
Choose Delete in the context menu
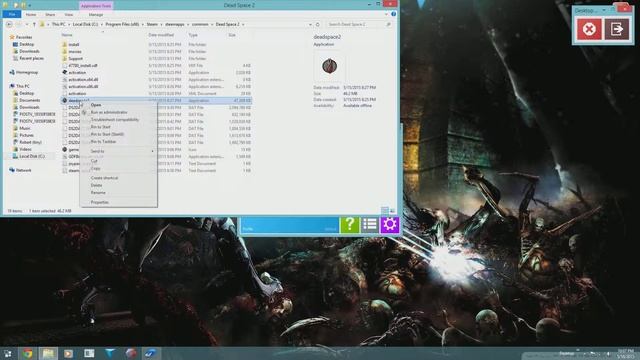[97, 185]
